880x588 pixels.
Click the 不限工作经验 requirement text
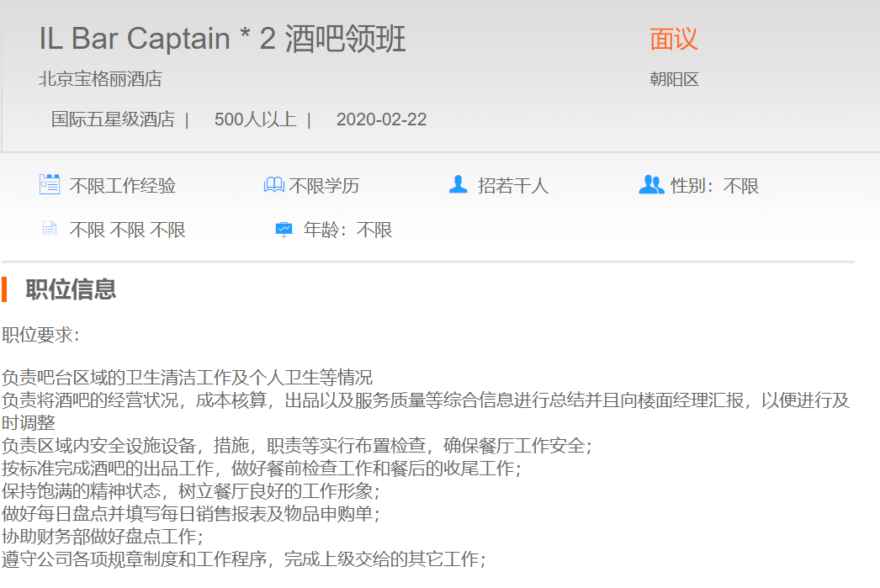[x=122, y=186]
